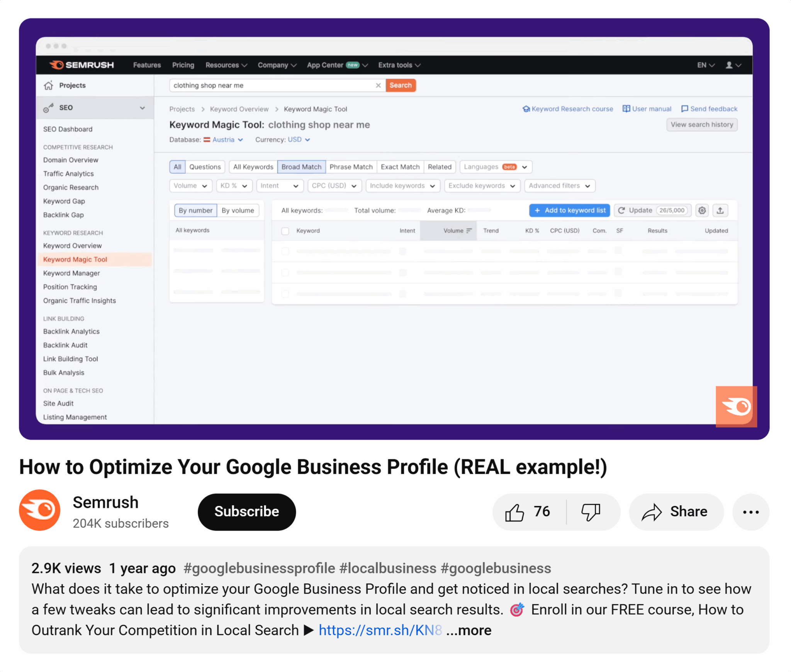Image resolution: width=791 pixels, height=672 pixels.
Task: Switch to the All Keywords tab
Action: coord(253,167)
